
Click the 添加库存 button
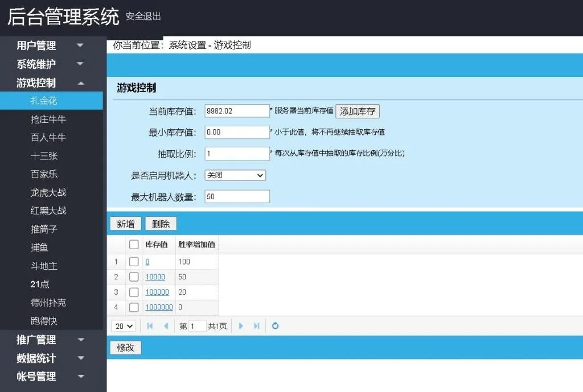(x=358, y=111)
